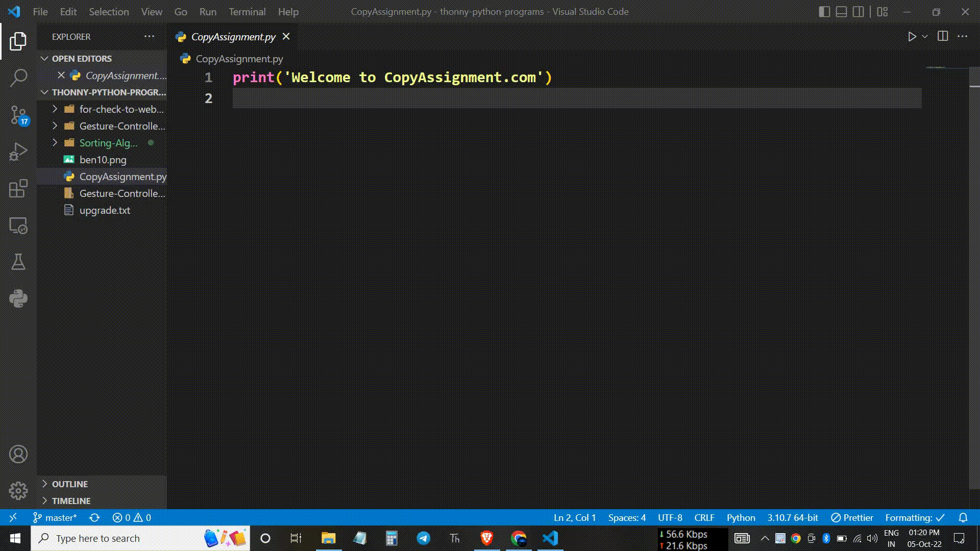The width and height of the screenshot is (980, 551).
Task: Click the Search sidebar icon
Action: pos(18,77)
